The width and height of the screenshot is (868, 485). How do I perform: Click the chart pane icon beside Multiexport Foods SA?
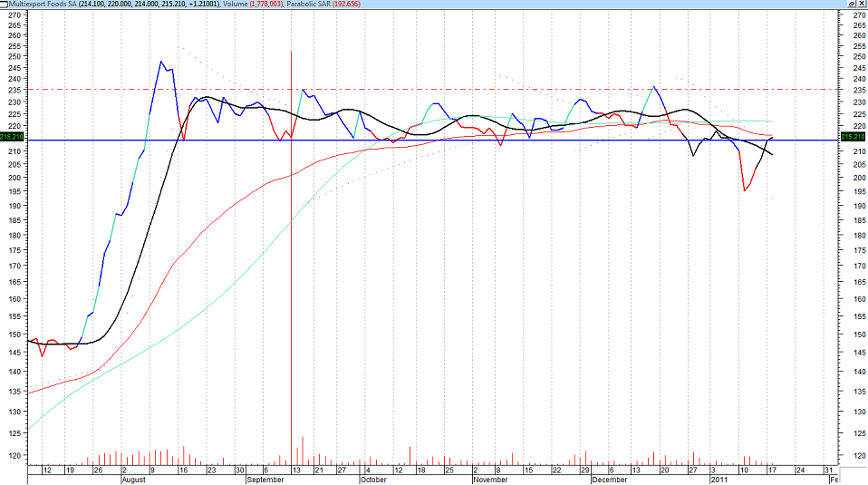(4, 4)
